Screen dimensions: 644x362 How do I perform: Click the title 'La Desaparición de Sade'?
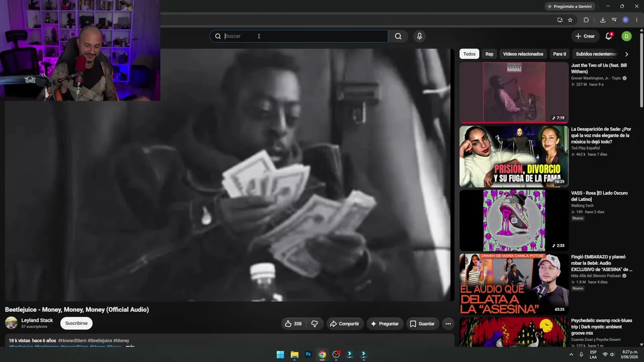tap(601, 135)
